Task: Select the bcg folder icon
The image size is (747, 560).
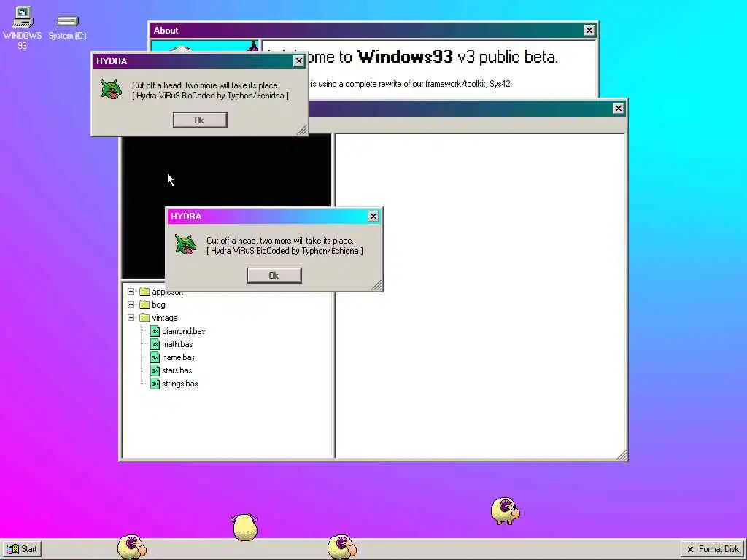Action: coord(145,304)
